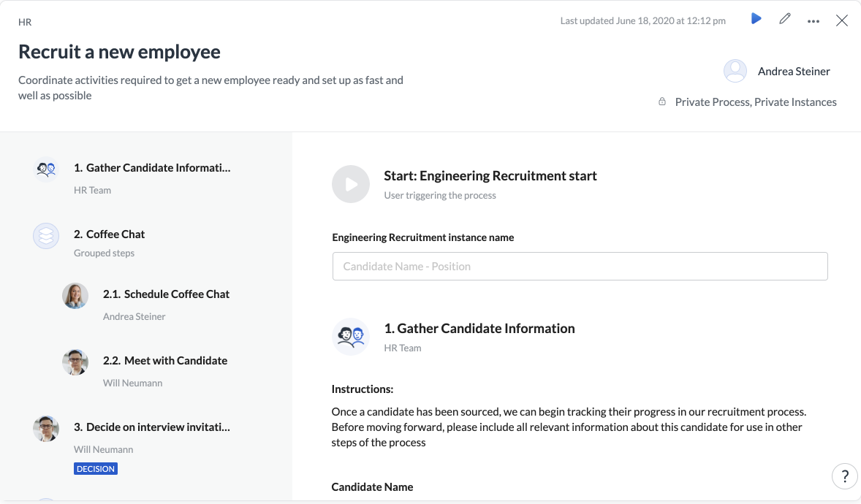Select step 3. Decide on interview invitation
The width and height of the screenshot is (861, 504).
pos(152,427)
